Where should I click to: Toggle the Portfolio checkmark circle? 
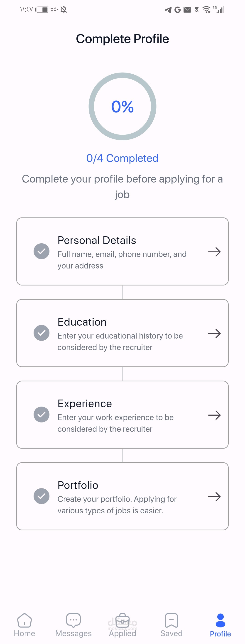[x=42, y=496]
